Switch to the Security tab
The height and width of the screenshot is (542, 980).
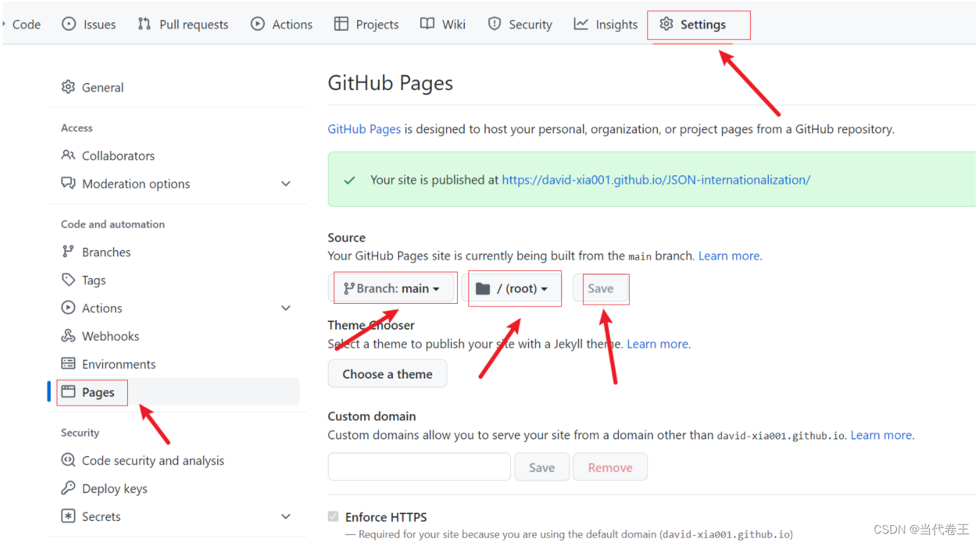point(520,24)
